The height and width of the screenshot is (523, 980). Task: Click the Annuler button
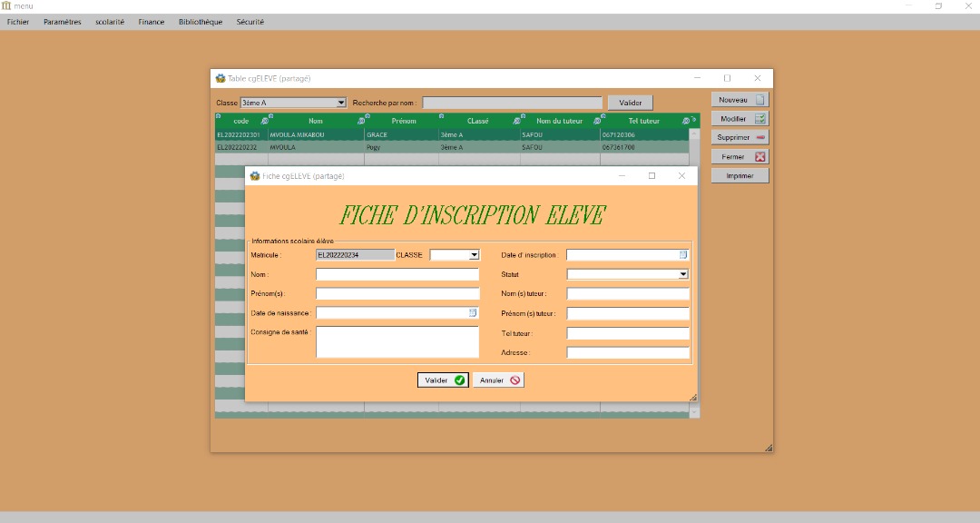(x=498, y=380)
